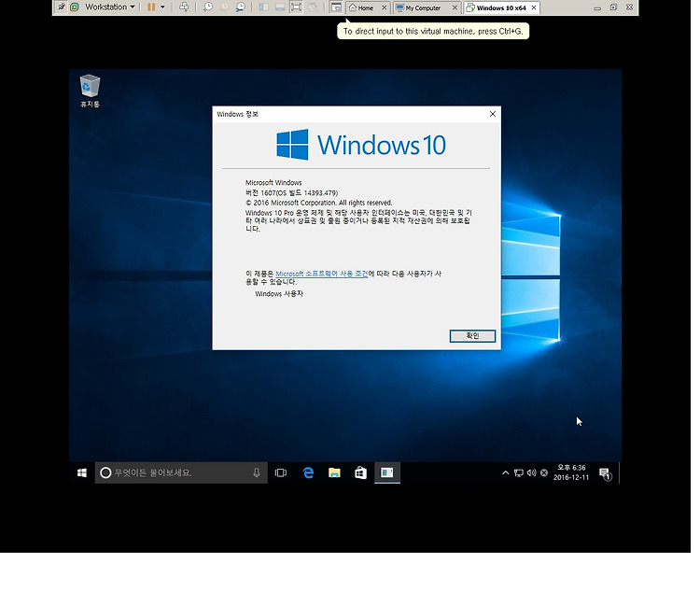
Task: Click the Microsoft Windows text line
Action: click(273, 183)
